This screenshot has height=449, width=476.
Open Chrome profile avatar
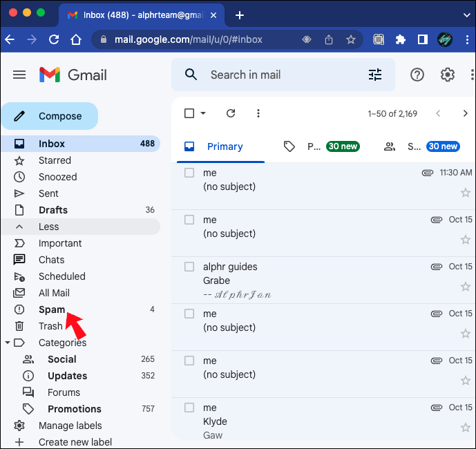[445, 39]
